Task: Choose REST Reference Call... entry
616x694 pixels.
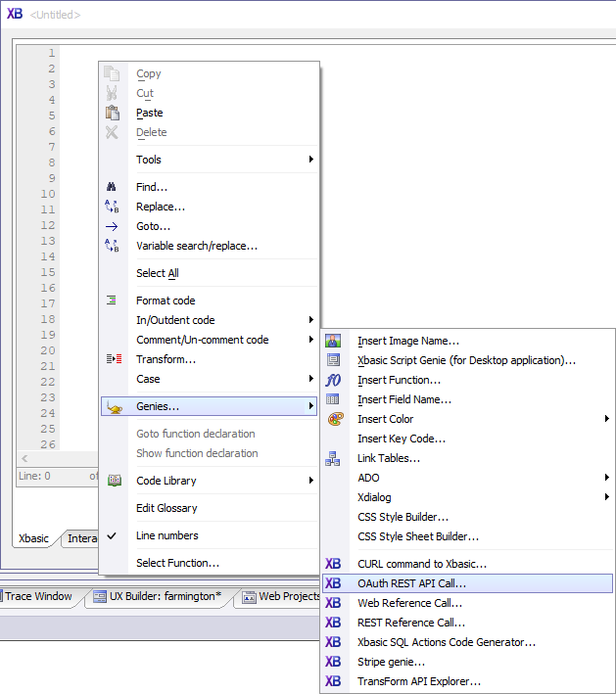Action: (468, 623)
